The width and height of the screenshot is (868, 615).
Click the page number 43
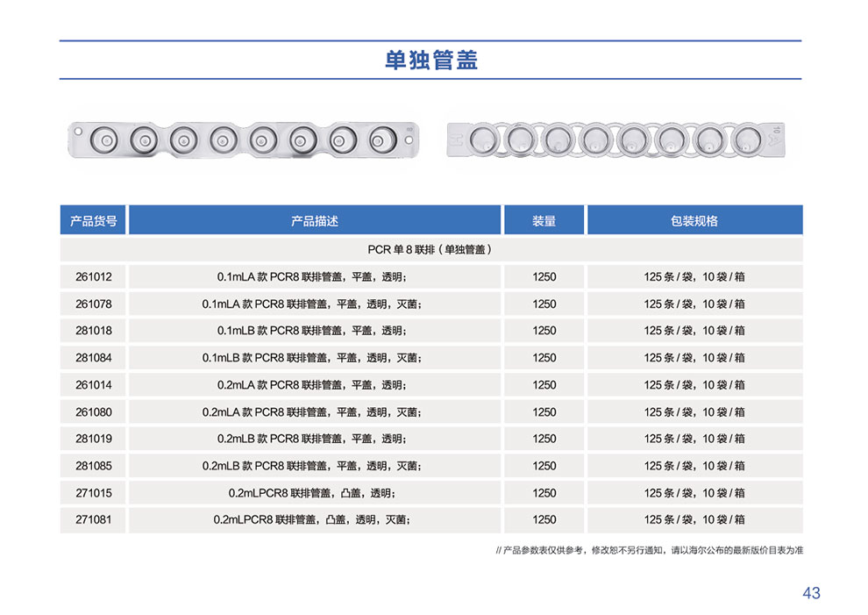pyautogui.click(x=811, y=593)
